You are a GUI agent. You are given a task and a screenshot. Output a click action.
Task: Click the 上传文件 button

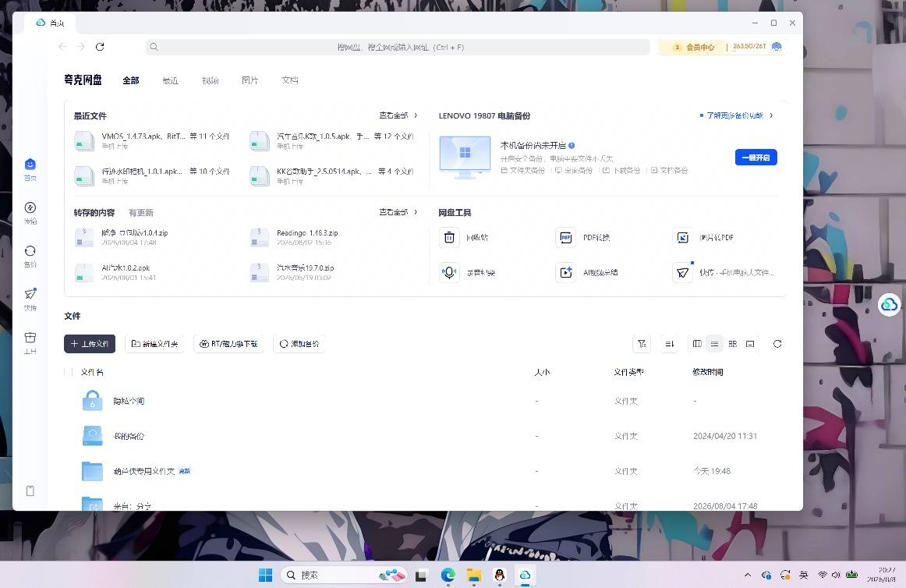coord(90,344)
